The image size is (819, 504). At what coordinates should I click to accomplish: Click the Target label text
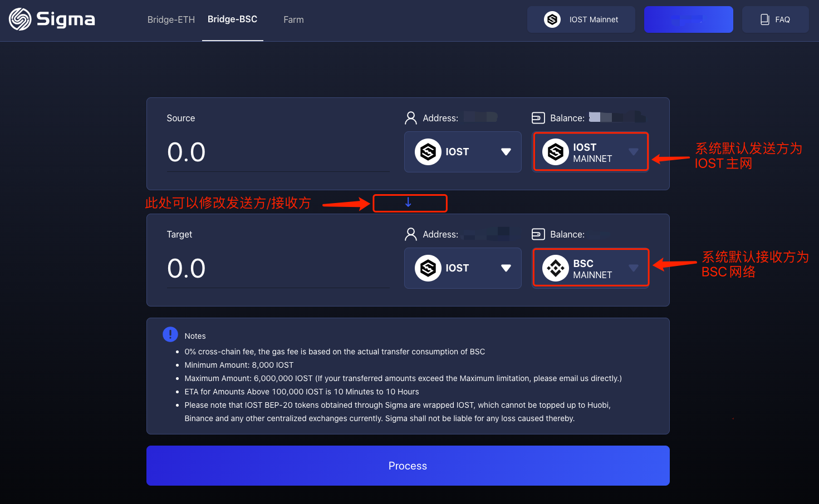point(179,234)
